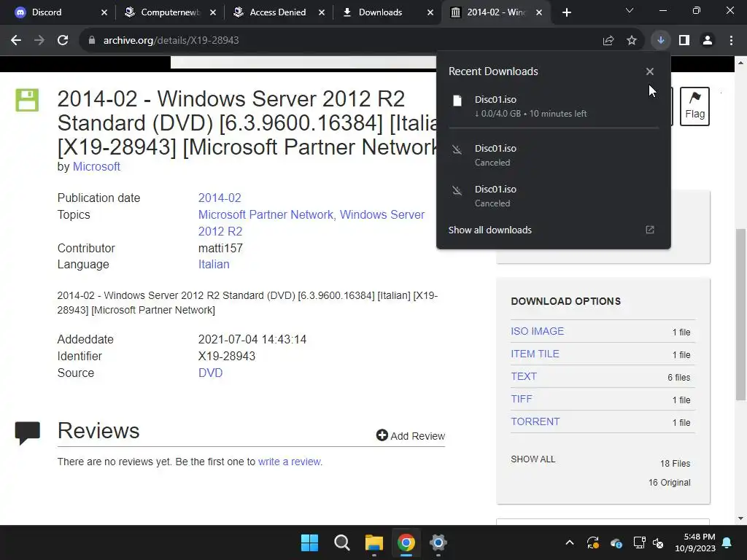Click the last canceled Disc01.iso entry

point(554,196)
